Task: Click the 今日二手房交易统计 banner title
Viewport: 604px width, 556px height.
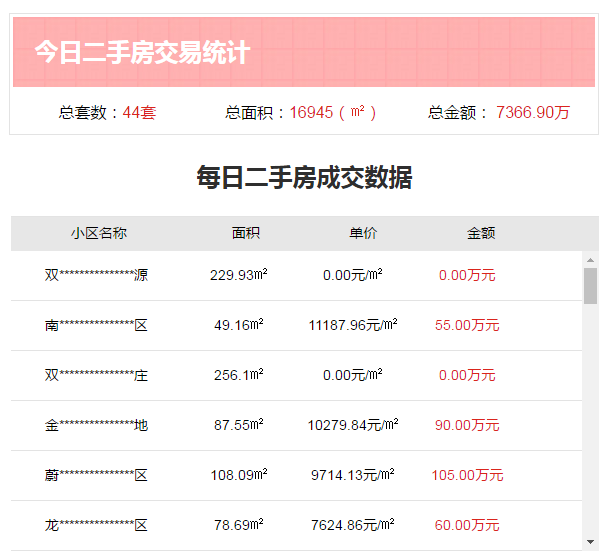Action: tap(142, 52)
